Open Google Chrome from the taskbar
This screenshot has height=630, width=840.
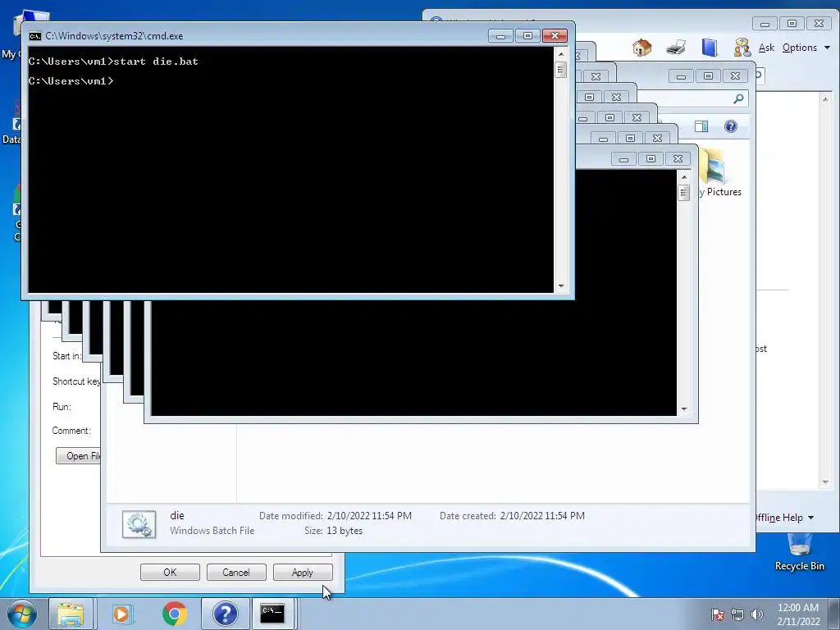click(174, 614)
